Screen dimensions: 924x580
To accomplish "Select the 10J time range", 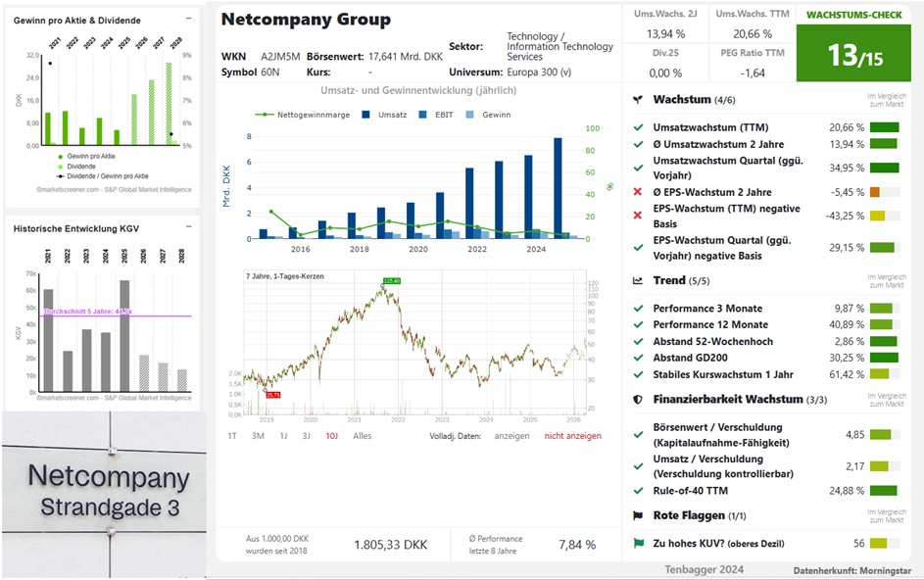I will tap(333, 436).
